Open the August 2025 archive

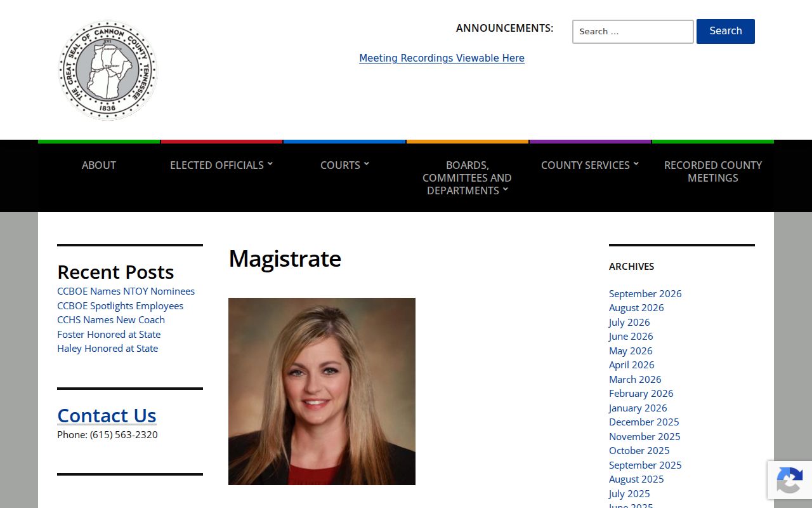636,479
